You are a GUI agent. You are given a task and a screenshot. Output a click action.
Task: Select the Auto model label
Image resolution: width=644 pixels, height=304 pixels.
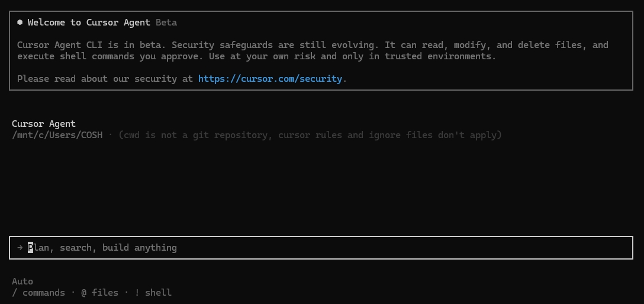click(22, 281)
